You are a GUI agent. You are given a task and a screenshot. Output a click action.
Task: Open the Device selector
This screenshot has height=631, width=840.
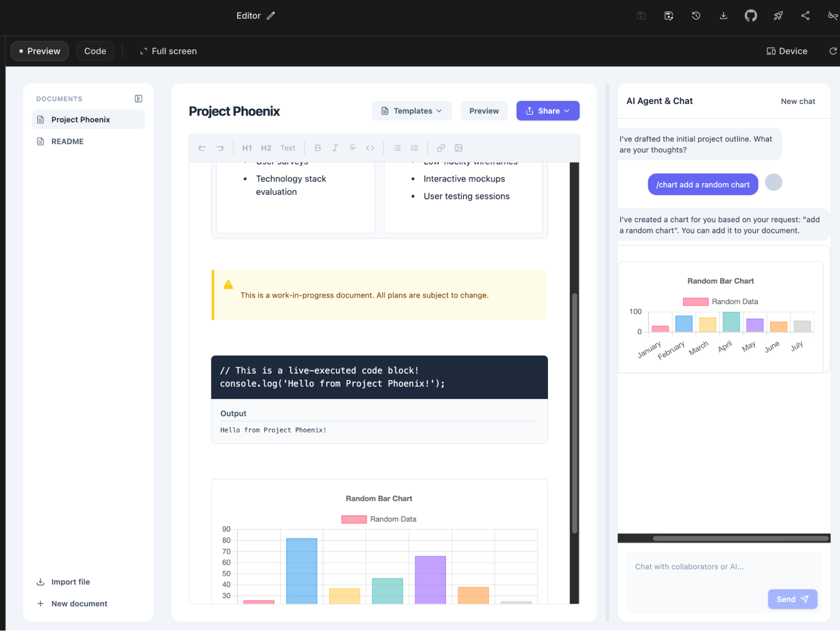point(787,51)
